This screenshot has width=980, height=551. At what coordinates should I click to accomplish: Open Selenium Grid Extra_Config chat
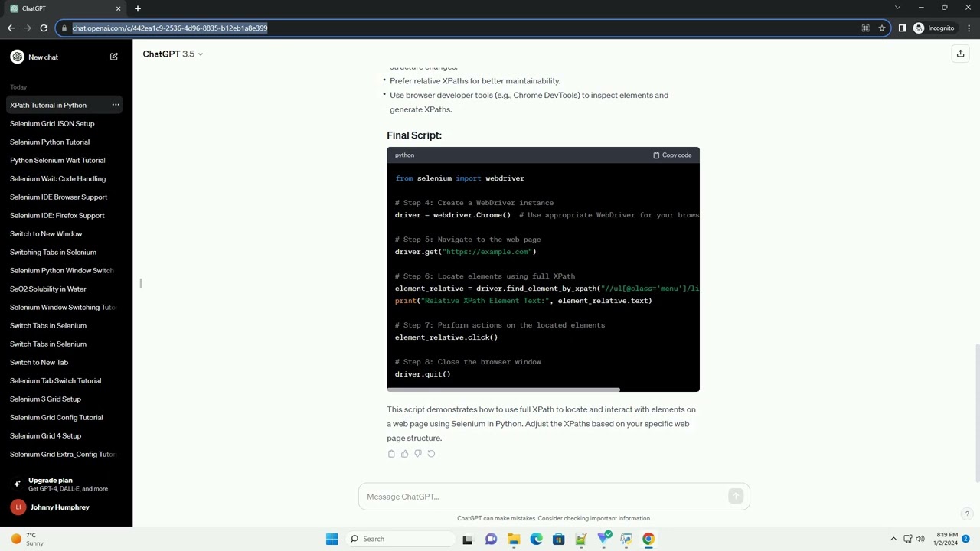(64, 454)
